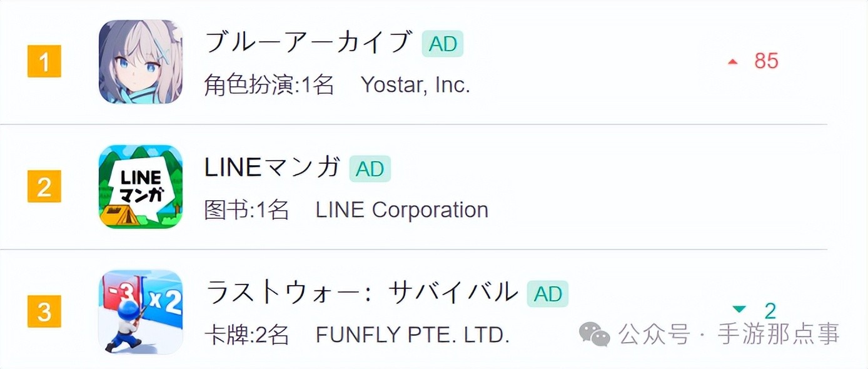Select the Yostar, Inc. publisher name

(415, 85)
